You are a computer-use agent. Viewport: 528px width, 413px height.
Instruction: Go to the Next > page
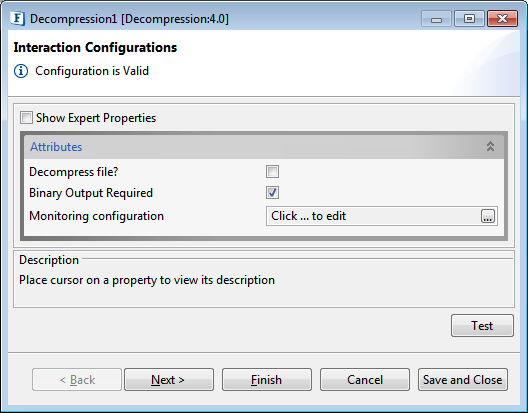169,380
